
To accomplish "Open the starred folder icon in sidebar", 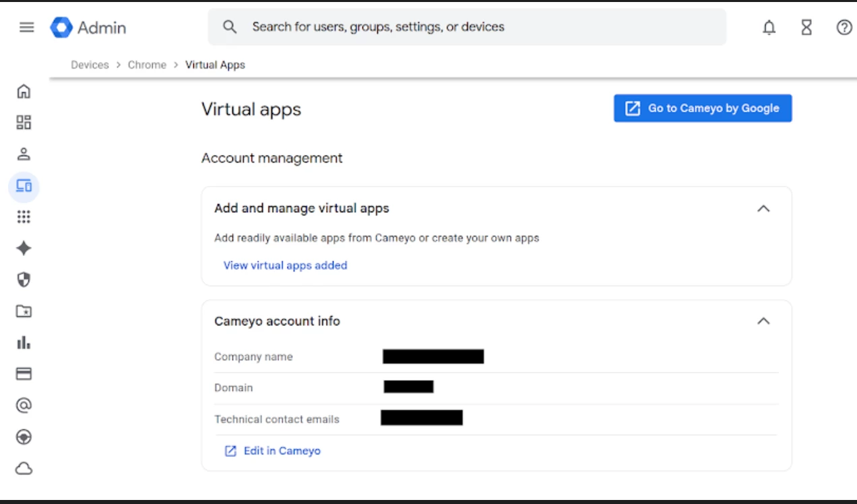I will 24,311.
